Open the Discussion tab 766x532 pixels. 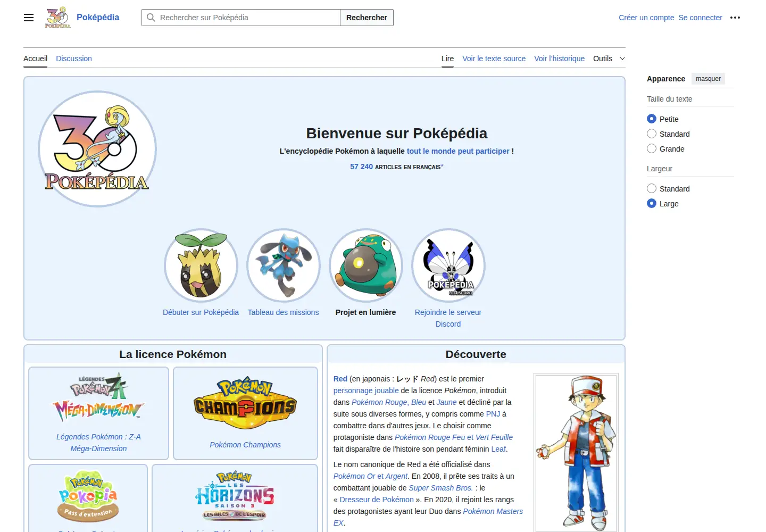click(74, 59)
